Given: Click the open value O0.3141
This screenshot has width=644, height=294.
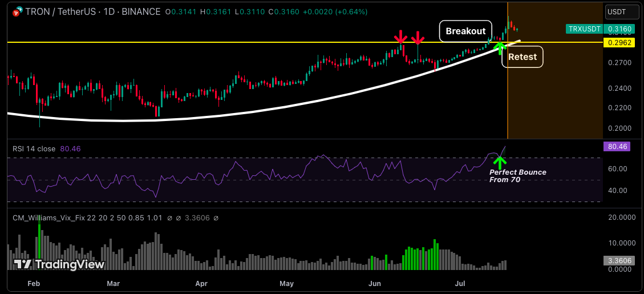Looking at the screenshot, I should (x=180, y=12).
